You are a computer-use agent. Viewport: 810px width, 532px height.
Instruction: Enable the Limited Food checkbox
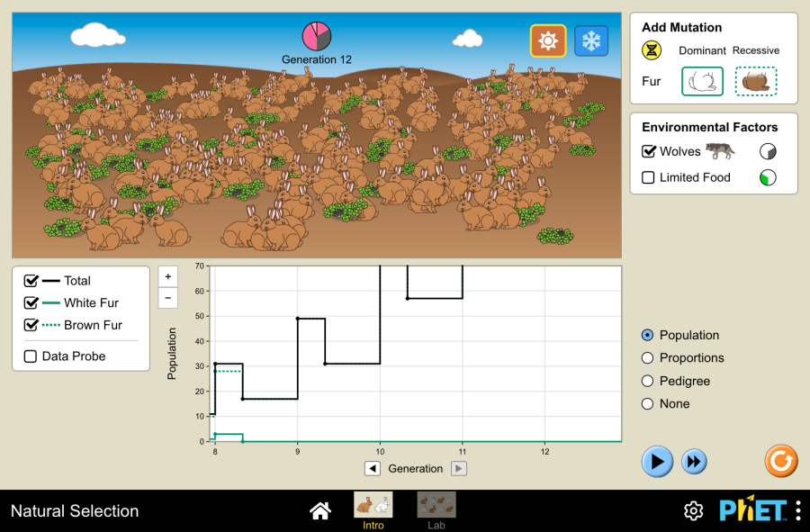648,177
